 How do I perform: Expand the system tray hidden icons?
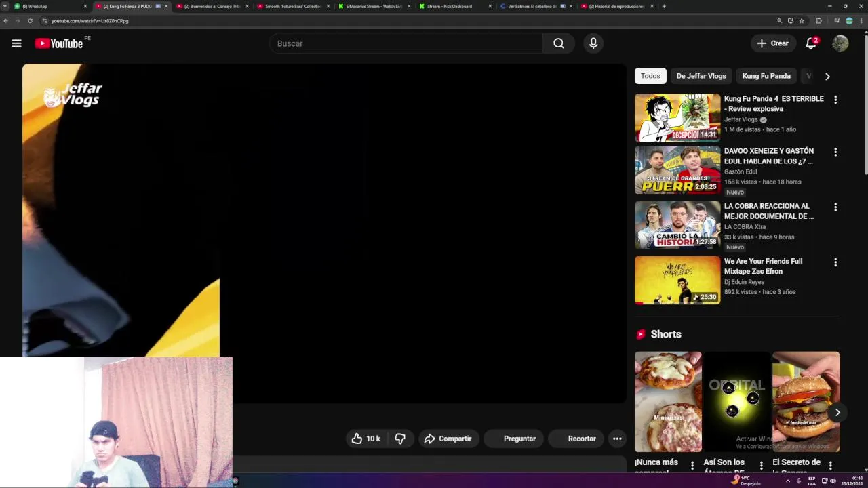tap(787, 481)
